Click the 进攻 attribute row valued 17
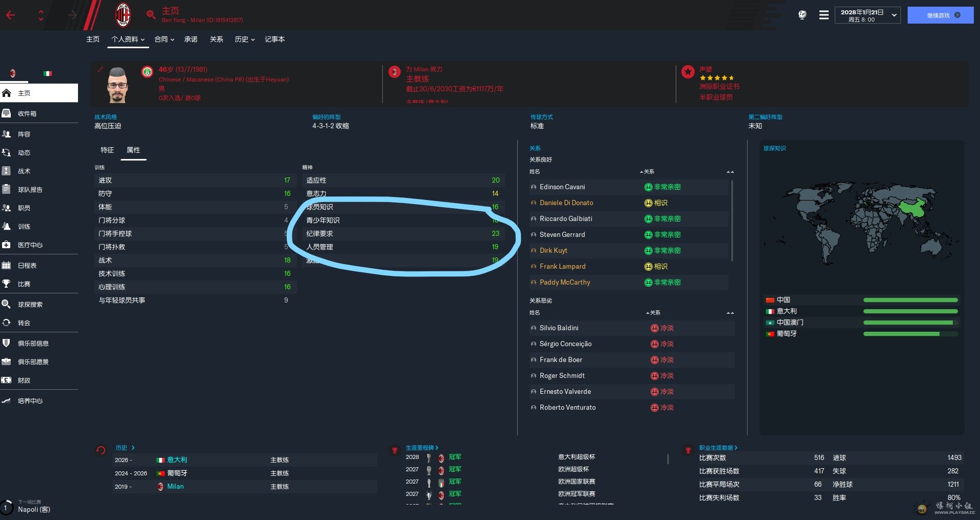 click(x=195, y=180)
